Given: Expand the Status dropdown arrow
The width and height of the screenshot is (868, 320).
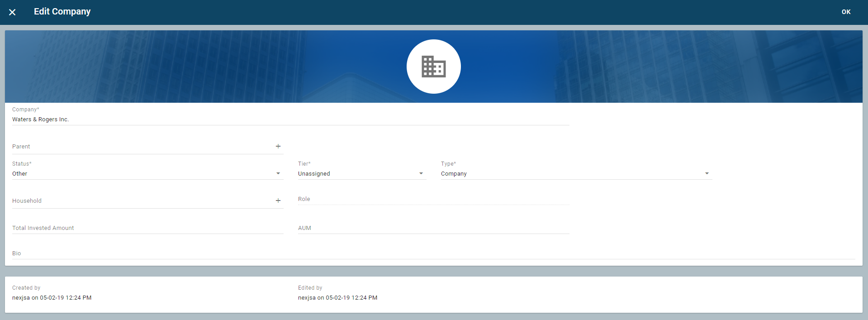Looking at the screenshot, I should point(278,173).
